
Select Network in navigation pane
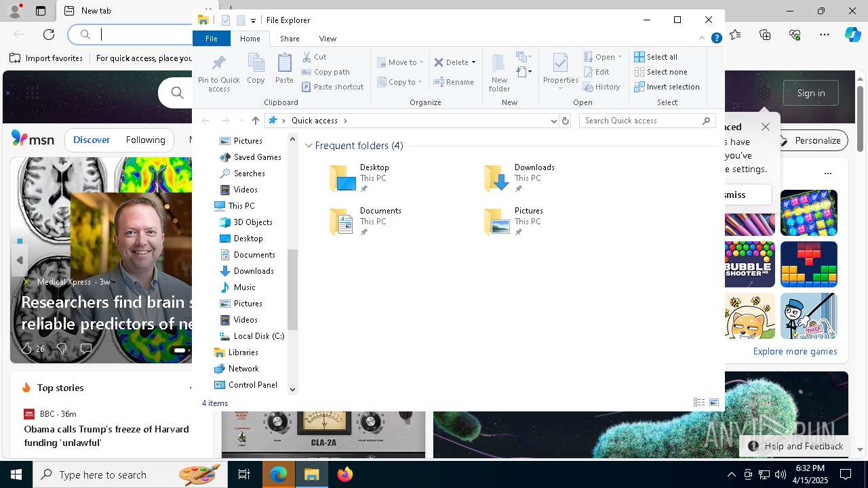236,369
